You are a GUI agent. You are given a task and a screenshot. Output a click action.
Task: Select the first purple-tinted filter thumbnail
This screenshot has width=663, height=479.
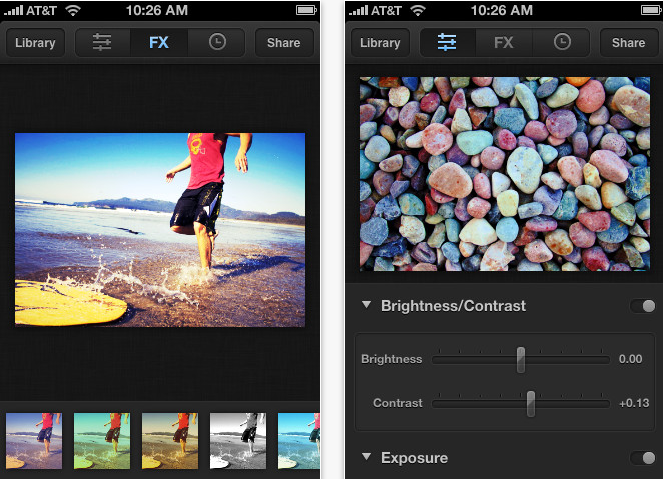(x=34, y=441)
